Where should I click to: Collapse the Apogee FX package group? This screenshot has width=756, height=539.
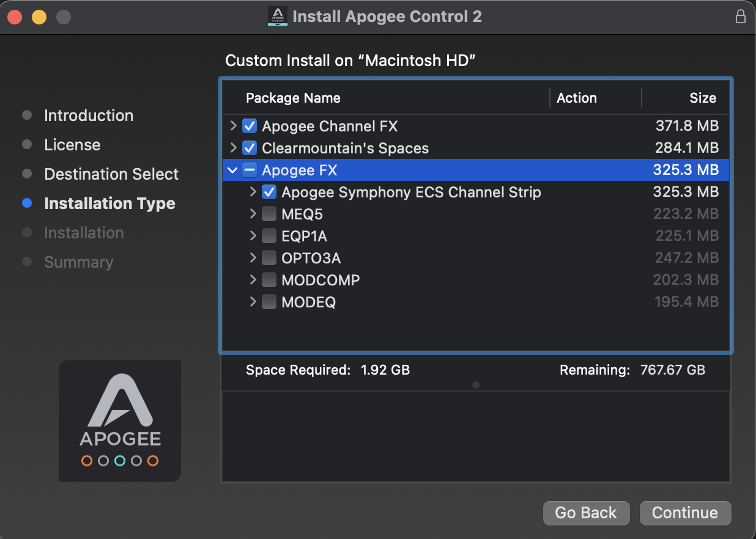(x=232, y=170)
